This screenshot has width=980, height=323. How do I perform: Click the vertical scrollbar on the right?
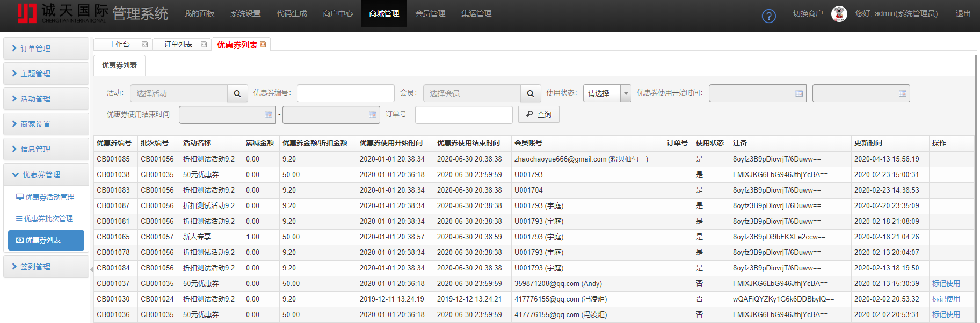point(976,188)
